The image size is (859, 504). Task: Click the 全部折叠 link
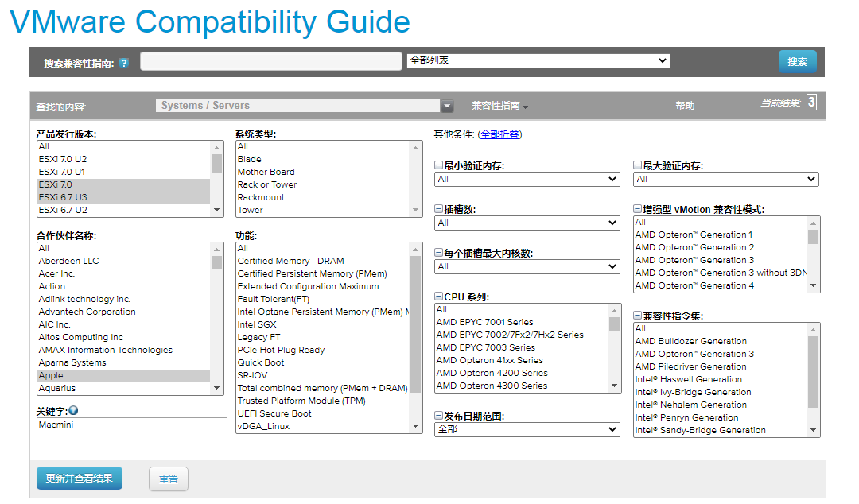pos(499,134)
